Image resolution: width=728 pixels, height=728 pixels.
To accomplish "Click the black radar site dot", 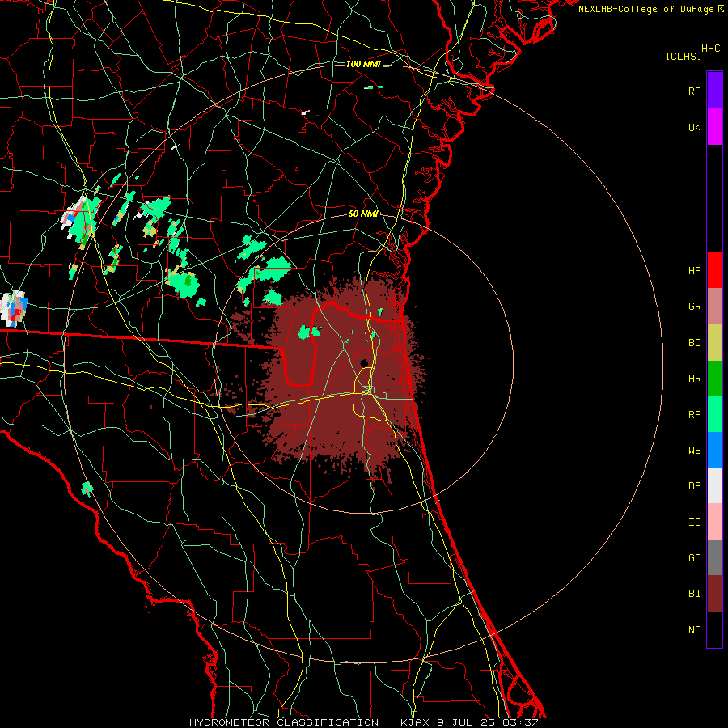I will click(364, 363).
